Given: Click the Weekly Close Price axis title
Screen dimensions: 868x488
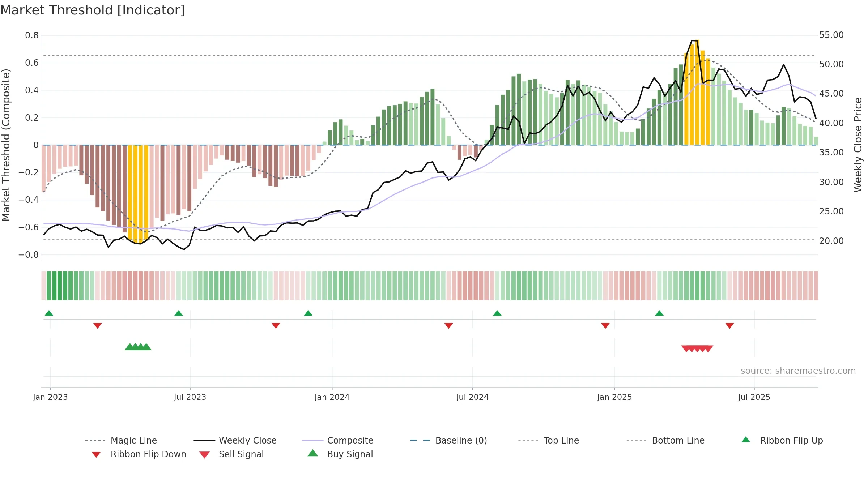Looking at the screenshot, I should [858, 145].
